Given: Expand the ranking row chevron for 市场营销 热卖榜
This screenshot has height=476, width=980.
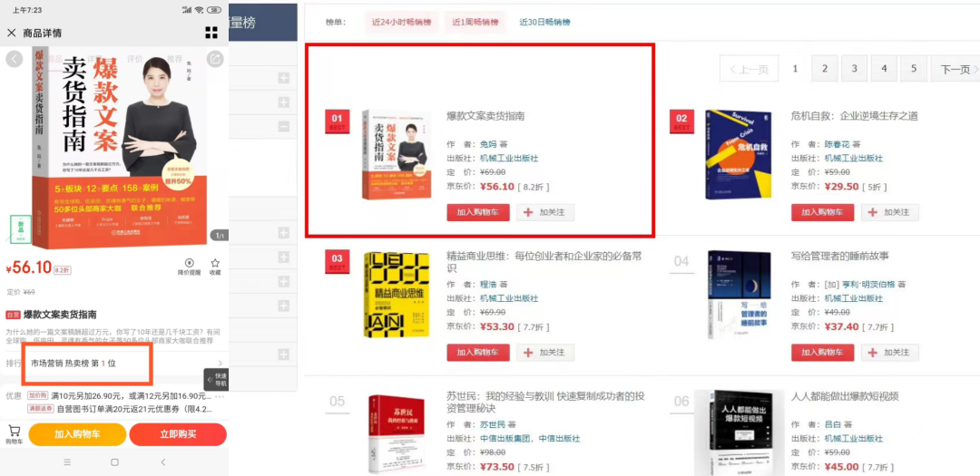Looking at the screenshot, I should [220, 363].
